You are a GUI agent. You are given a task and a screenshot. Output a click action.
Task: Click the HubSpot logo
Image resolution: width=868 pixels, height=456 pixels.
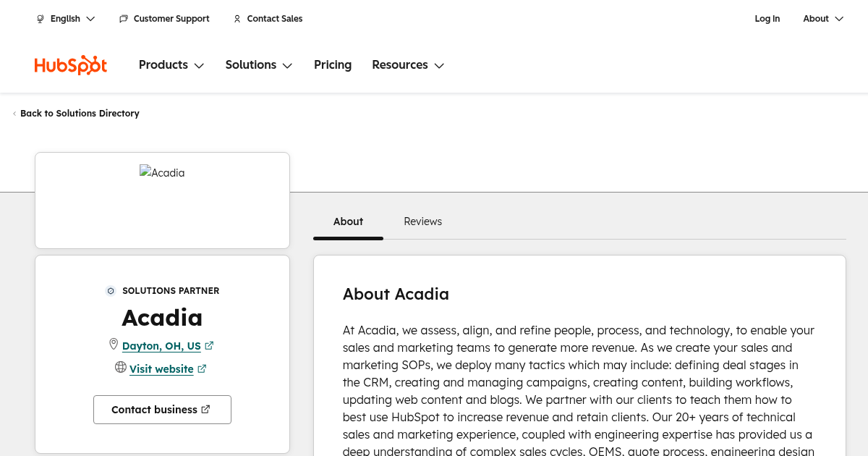coord(71,65)
